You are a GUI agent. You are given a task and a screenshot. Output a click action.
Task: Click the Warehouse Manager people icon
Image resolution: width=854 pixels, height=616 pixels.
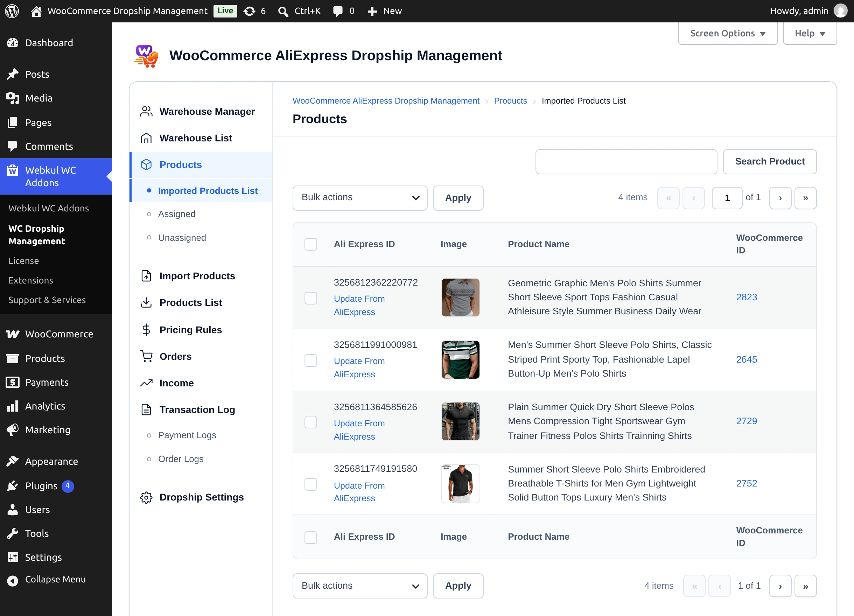point(146,111)
